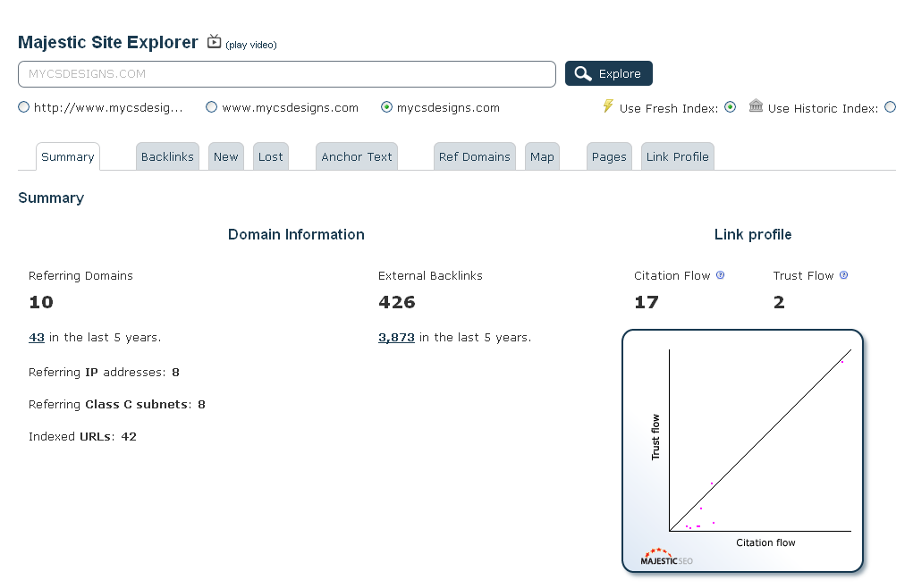This screenshot has height=588, width=913.
Task: Click the Majestic Site Explorer heading
Action: point(107,42)
